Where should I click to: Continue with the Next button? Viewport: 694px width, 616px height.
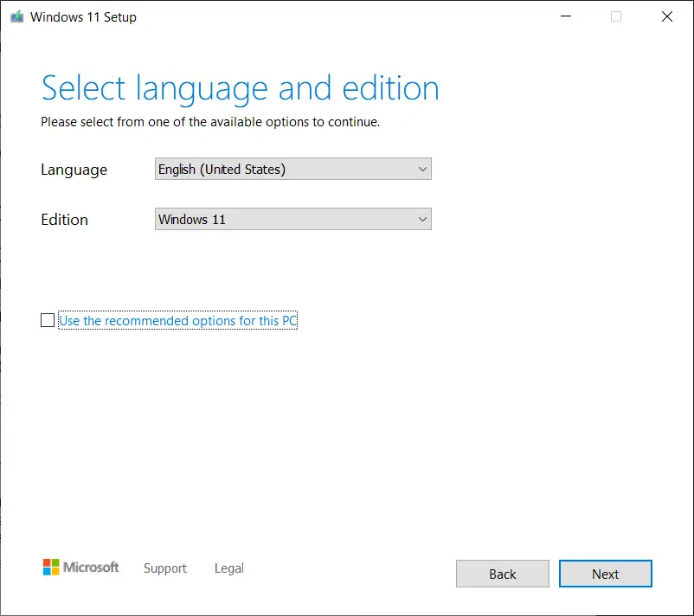point(605,574)
